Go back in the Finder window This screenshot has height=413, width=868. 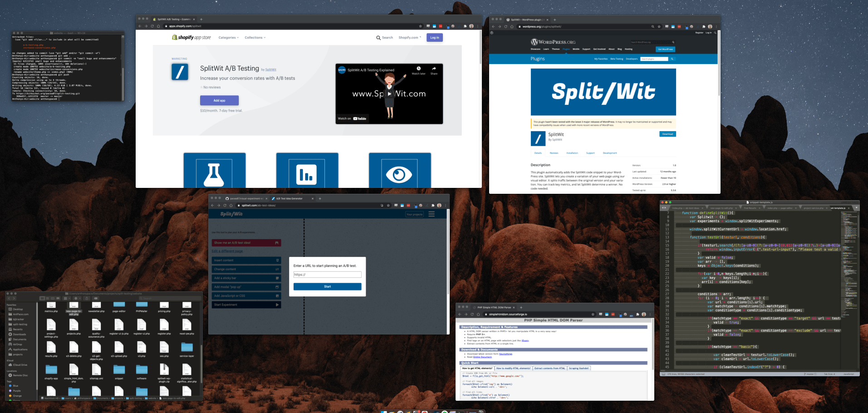click(9, 298)
